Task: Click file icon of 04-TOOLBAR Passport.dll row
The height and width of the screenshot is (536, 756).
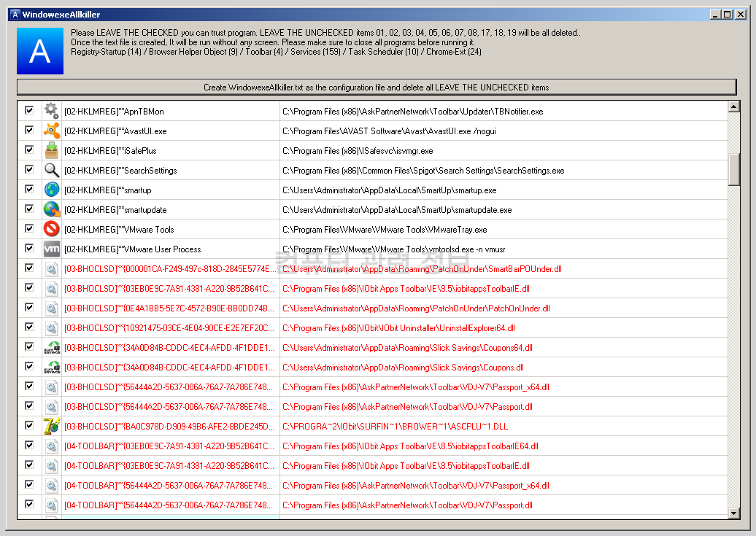Action: point(52,505)
